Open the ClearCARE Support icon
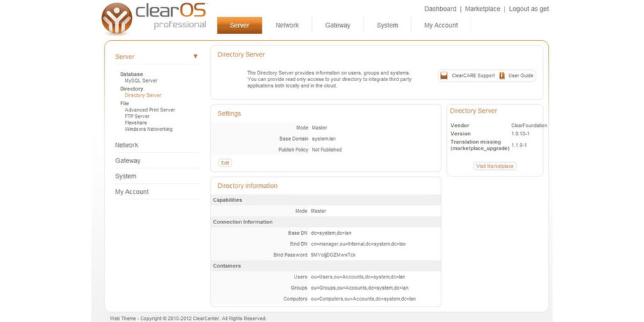Viewport: 644px width, 322px height. [443, 76]
